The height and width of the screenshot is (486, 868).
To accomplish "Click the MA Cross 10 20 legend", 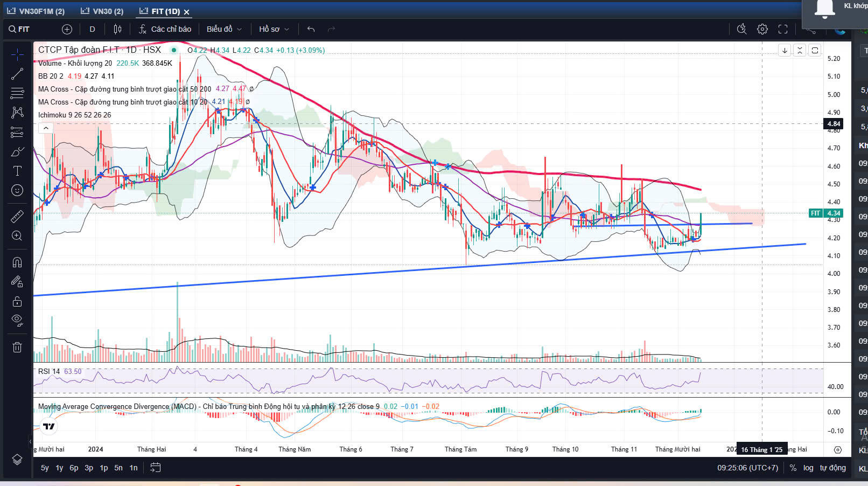I will (123, 102).
